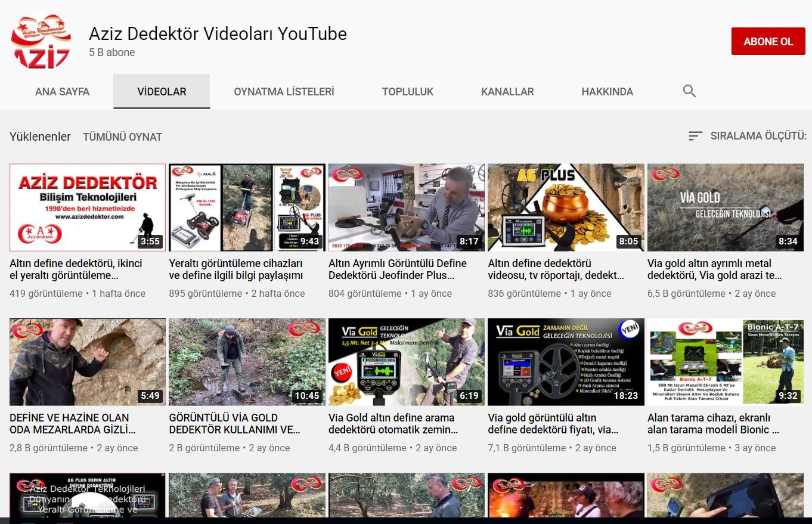Image resolution: width=812 pixels, height=524 pixels.
Task: Play the 8:17 video thumbnail with man in suit
Action: (x=407, y=207)
